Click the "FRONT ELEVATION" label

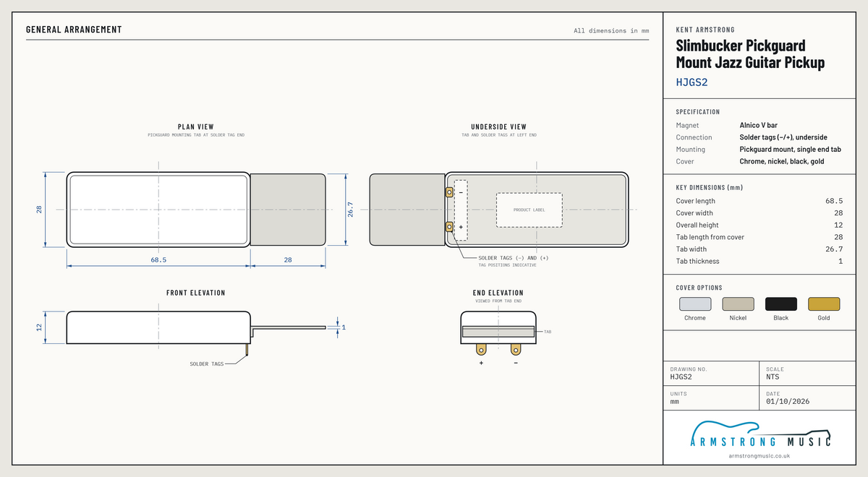(x=196, y=293)
